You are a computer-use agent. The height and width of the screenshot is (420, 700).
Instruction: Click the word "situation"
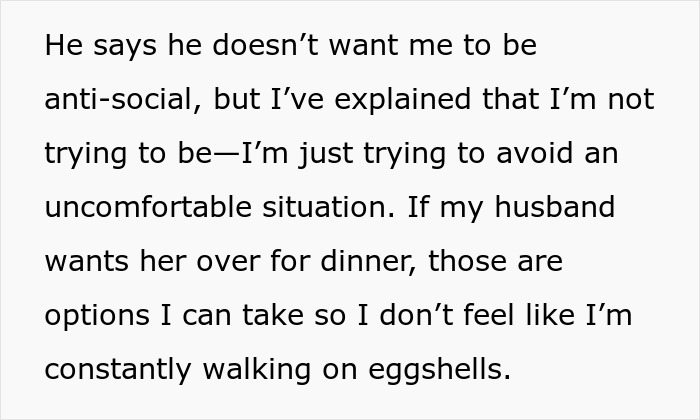pos(329,208)
